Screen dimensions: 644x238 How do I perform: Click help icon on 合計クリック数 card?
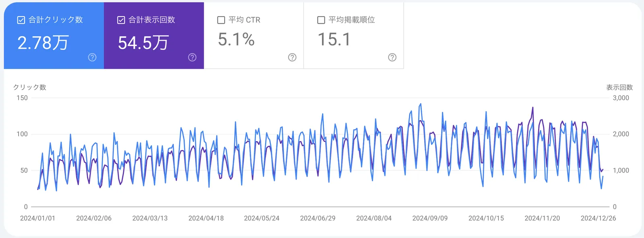[x=92, y=57]
